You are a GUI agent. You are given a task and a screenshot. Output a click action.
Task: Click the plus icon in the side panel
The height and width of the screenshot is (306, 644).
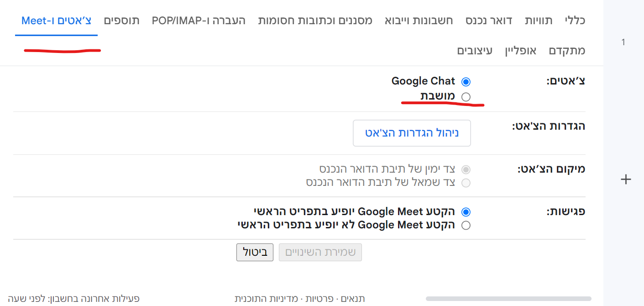click(626, 179)
